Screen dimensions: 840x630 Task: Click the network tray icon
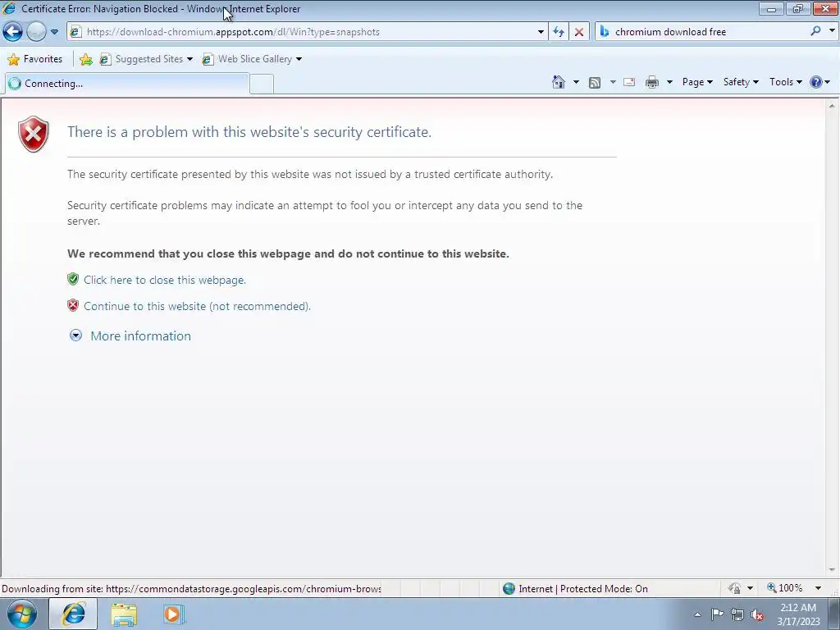tap(737, 614)
